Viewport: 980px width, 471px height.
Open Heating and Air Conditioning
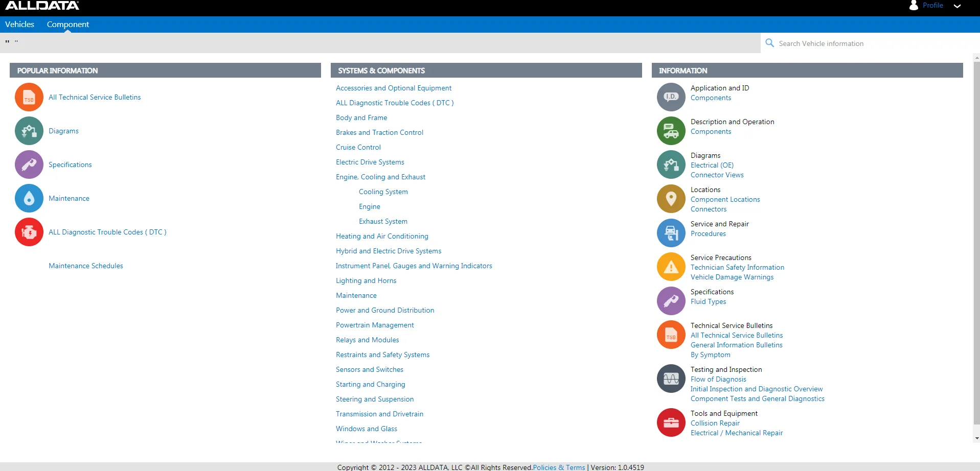point(382,236)
